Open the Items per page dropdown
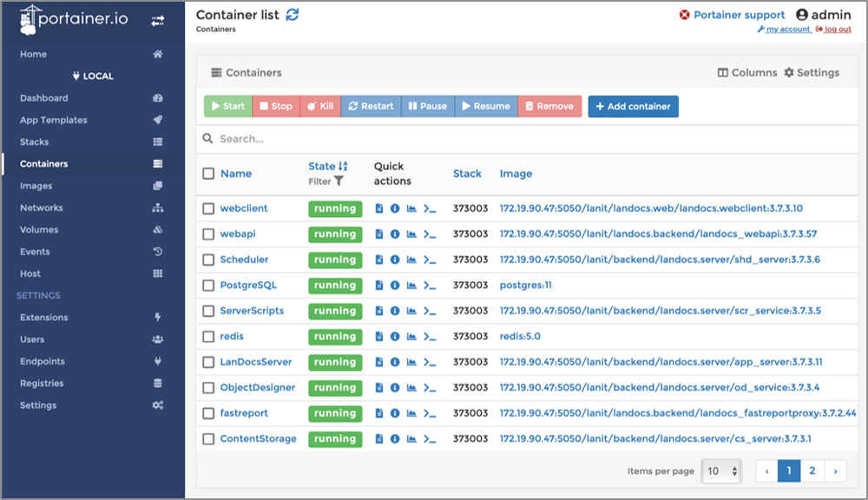Image resolution: width=868 pixels, height=500 pixels. pos(721,471)
